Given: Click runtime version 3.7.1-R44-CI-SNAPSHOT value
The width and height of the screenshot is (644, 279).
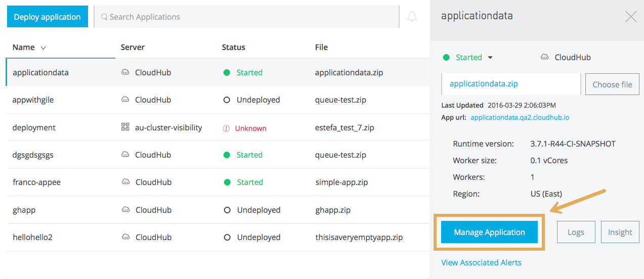Looking at the screenshot, I should [x=573, y=144].
